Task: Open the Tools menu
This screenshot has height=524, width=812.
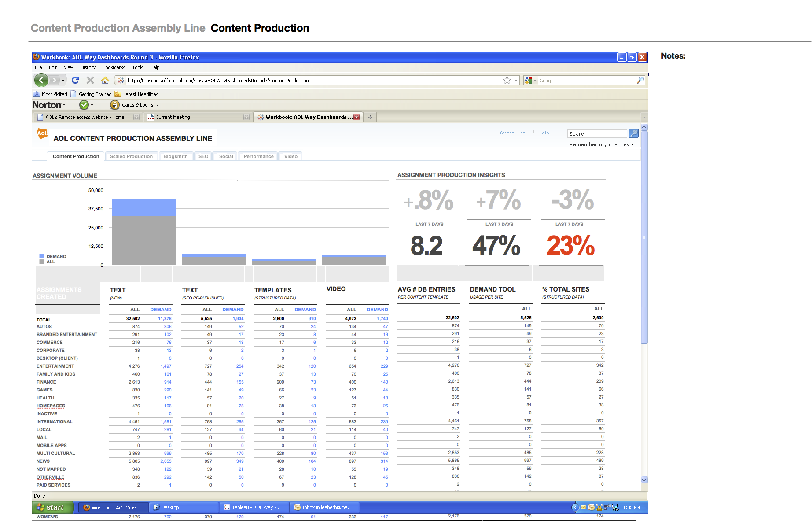Action: coord(138,67)
